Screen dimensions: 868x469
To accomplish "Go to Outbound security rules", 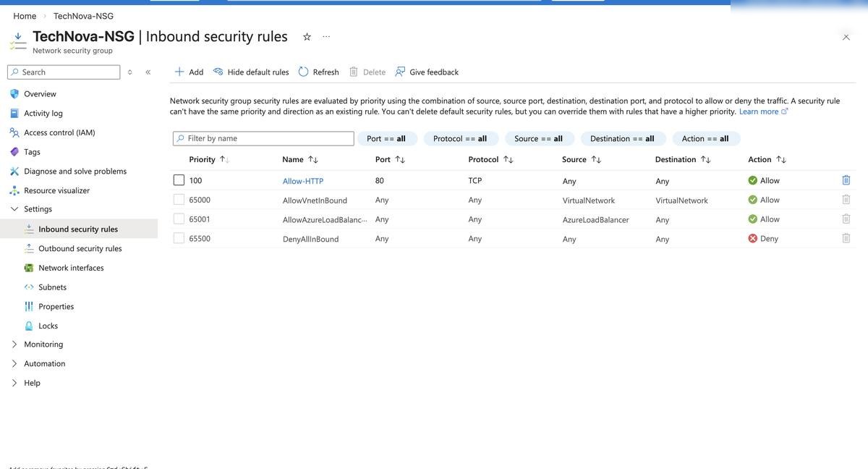I will pyautogui.click(x=79, y=248).
